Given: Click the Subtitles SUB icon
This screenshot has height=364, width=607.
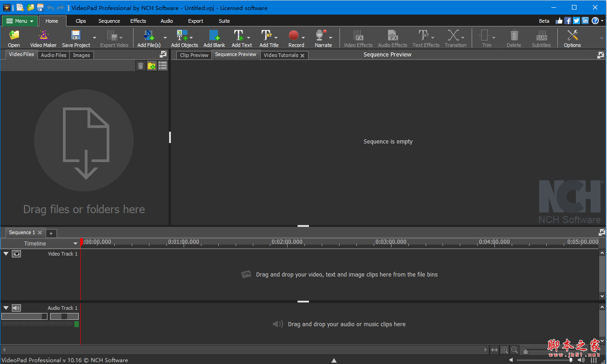Looking at the screenshot, I should [541, 36].
